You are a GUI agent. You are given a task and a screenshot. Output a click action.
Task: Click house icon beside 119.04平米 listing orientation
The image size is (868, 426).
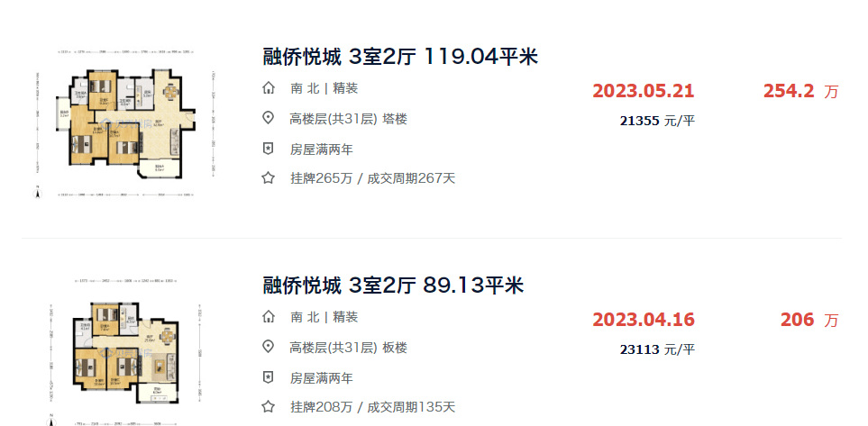point(269,88)
